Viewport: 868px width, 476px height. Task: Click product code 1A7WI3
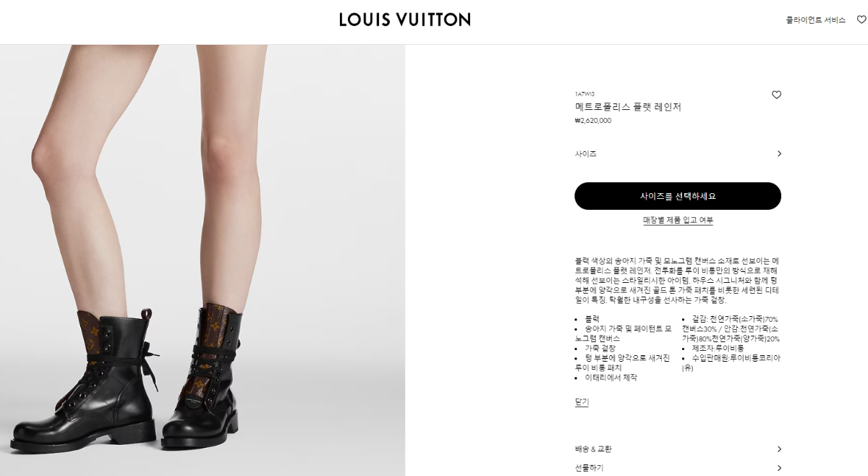tap(584, 94)
